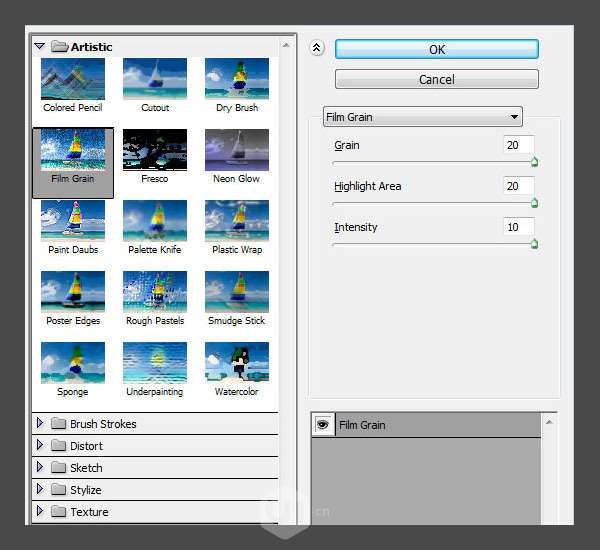Toggle the Film Grain effect layer eye
600x550 pixels.
[x=323, y=424]
